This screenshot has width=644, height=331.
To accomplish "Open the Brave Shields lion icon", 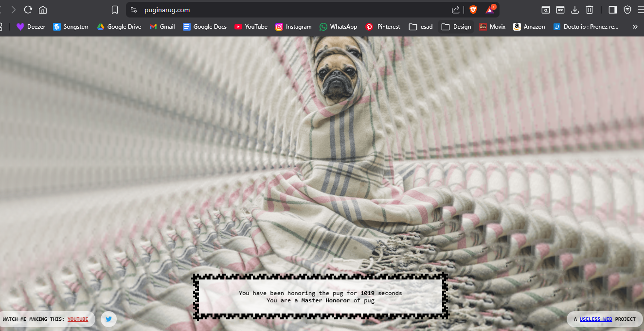I will pos(473,10).
